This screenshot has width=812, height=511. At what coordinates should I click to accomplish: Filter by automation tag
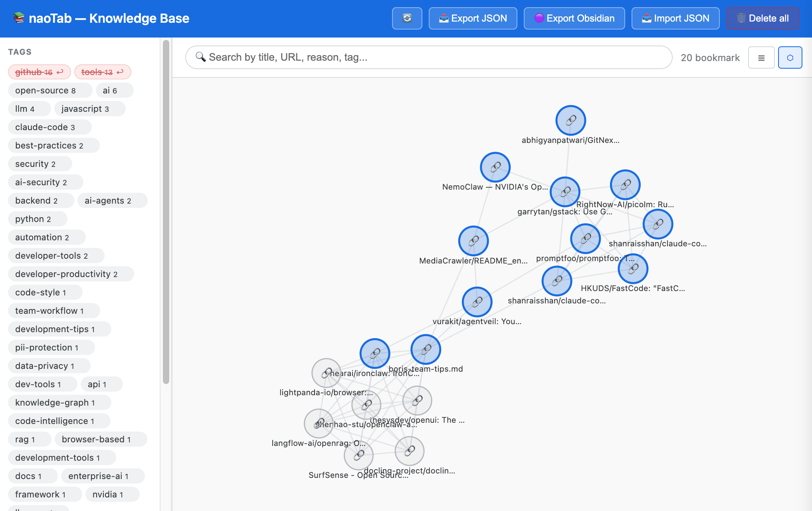(47, 237)
